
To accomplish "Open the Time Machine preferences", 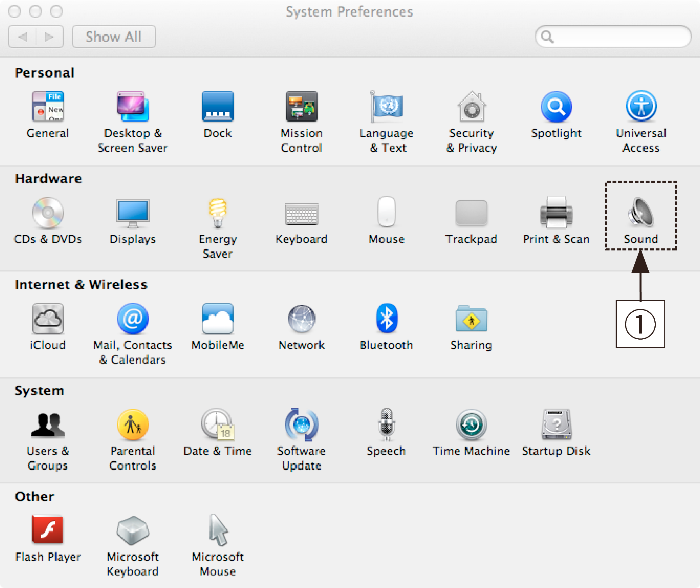I will 471,424.
